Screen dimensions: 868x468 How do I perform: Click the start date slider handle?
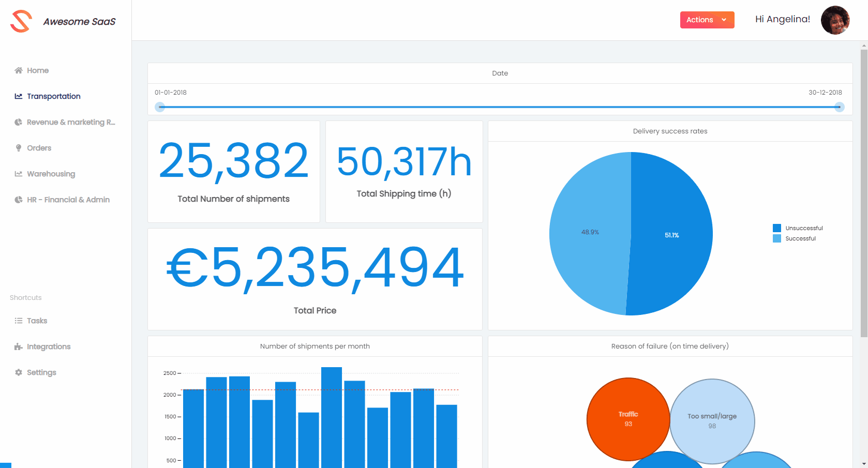click(160, 107)
